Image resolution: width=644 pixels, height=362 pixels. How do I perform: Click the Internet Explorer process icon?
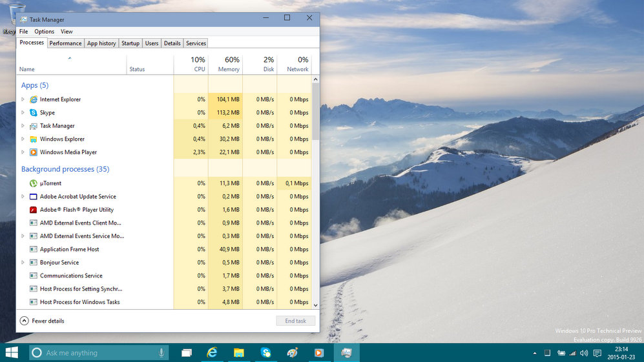(x=34, y=99)
